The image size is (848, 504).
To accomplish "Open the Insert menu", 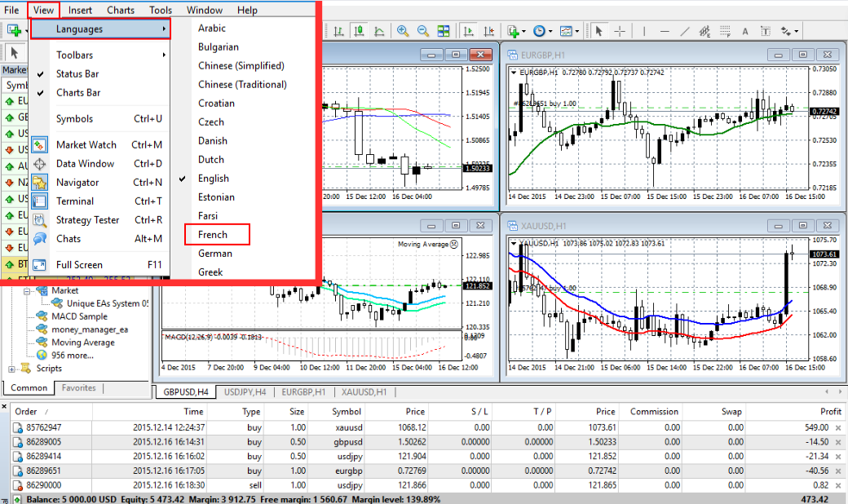I will tap(80, 11).
